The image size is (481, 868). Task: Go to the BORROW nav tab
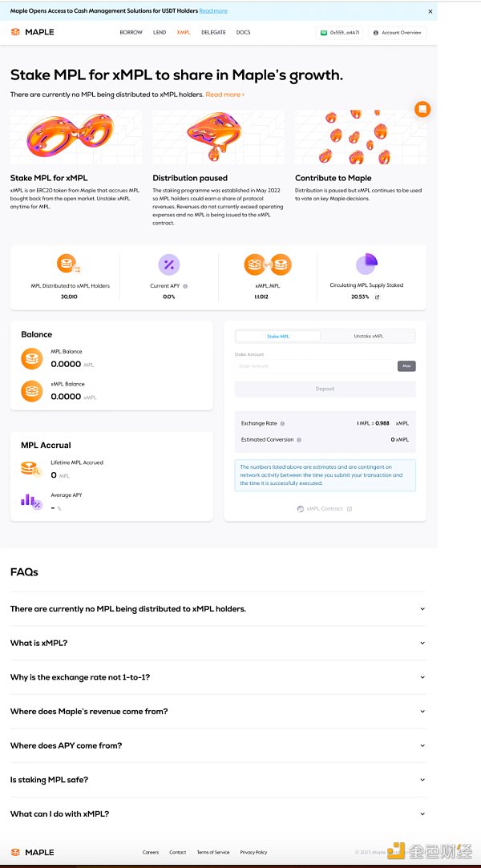click(x=131, y=33)
